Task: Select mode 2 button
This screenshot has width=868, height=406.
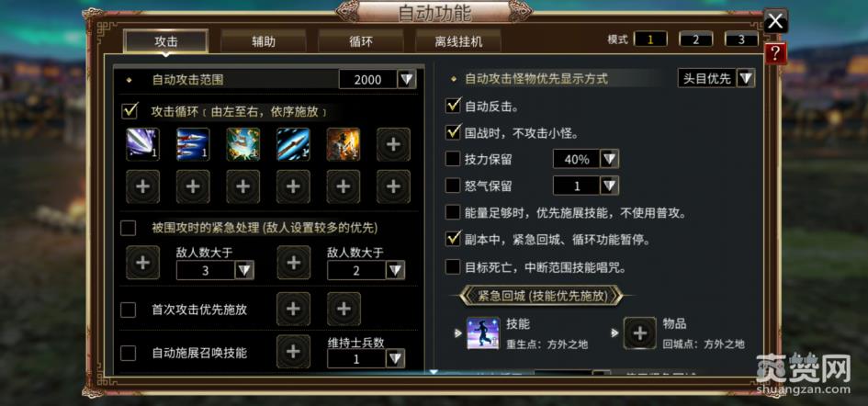Action: point(695,39)
